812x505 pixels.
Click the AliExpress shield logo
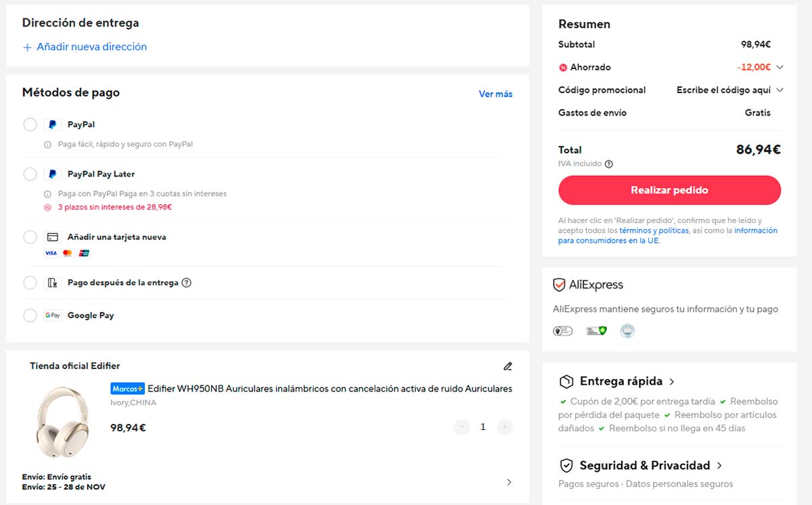[559, 285]
